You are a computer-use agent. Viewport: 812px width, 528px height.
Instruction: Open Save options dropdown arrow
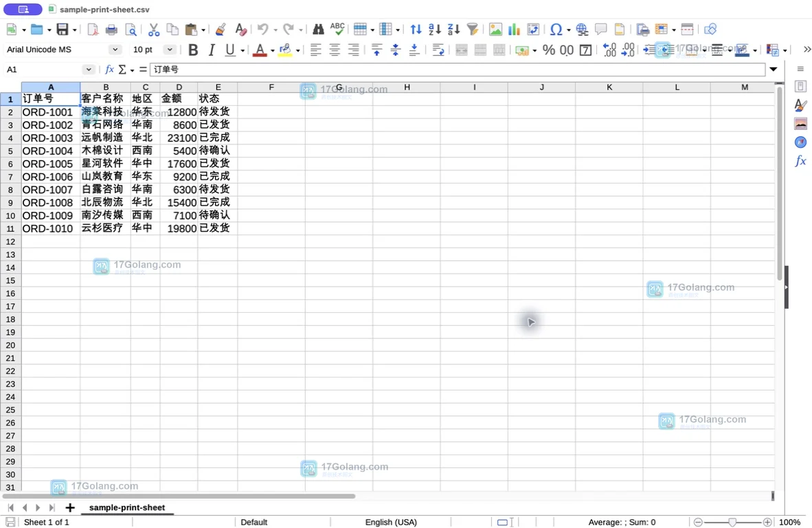(75, 30)
